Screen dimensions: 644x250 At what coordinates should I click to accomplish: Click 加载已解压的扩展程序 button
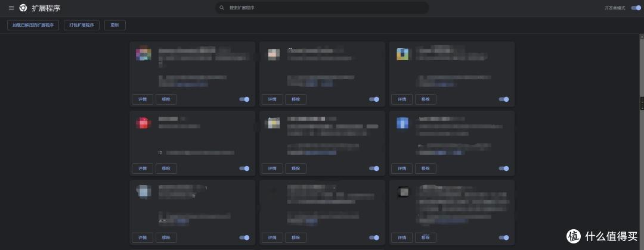pyautogui.click(x=33, y=25)
